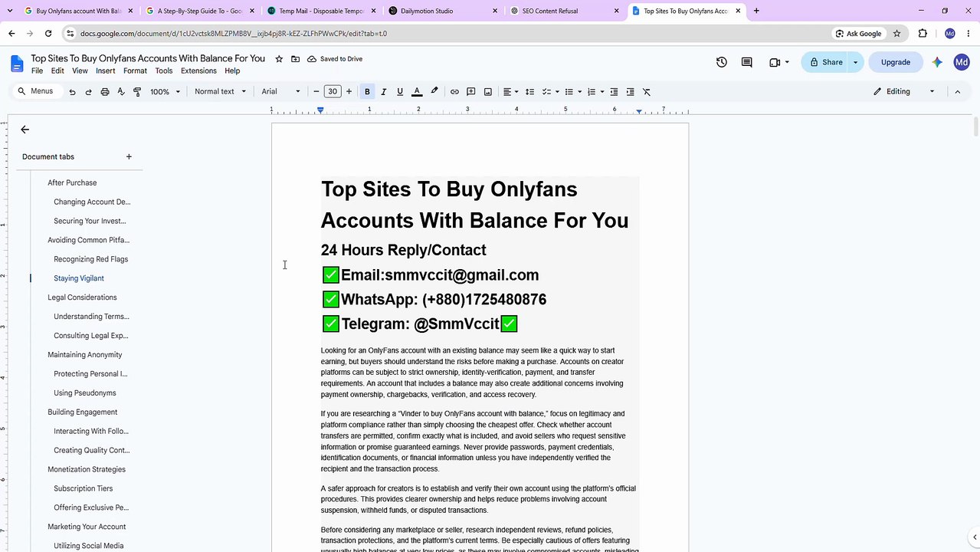Image resolution: width=980 pixels, height=552 pixels.
Task: Collapse the document tabs sidebar
Action: (x=25, y=130)
